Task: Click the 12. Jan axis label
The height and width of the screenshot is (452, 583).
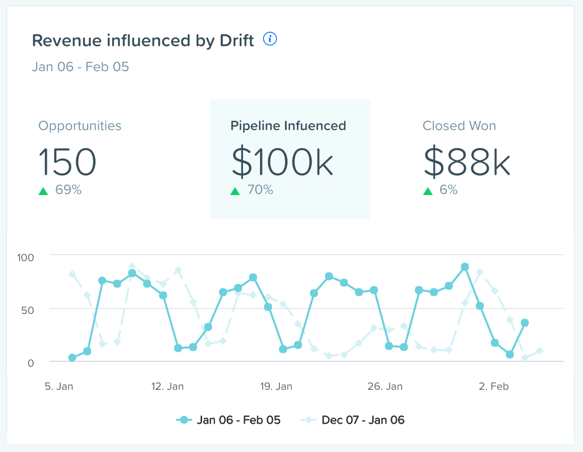Action: (x=167, y=386)
